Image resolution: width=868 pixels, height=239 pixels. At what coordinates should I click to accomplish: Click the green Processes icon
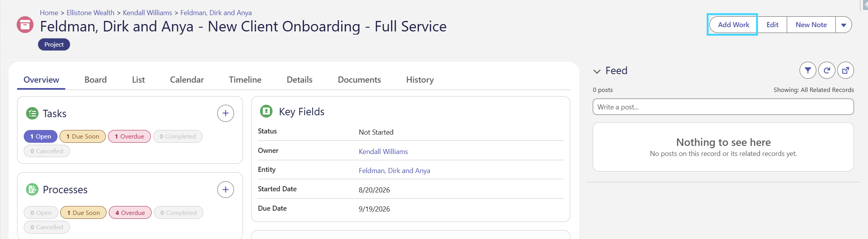[x=32, y=190]
